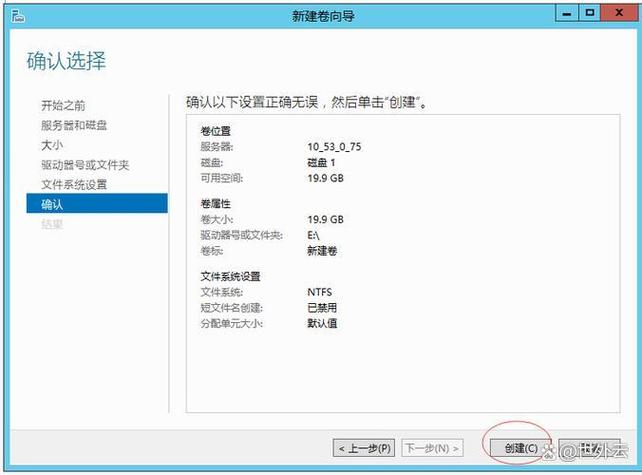Click the greyed-out 结果 step
Viewport: 642px width, 475px height.
pos(52,224)
